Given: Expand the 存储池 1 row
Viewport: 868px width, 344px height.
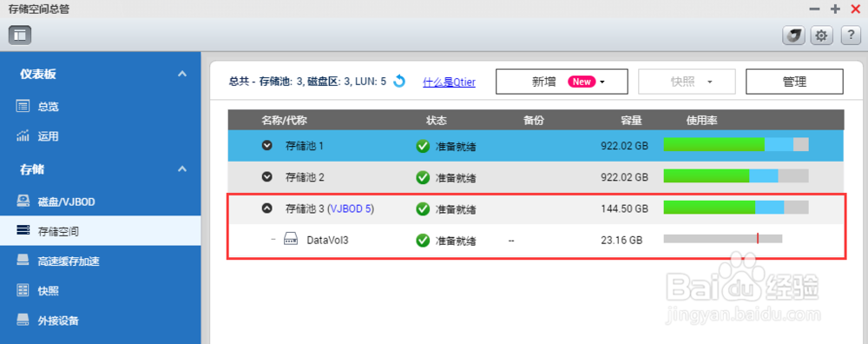Looking at the screenshot, I should (266, 146).
